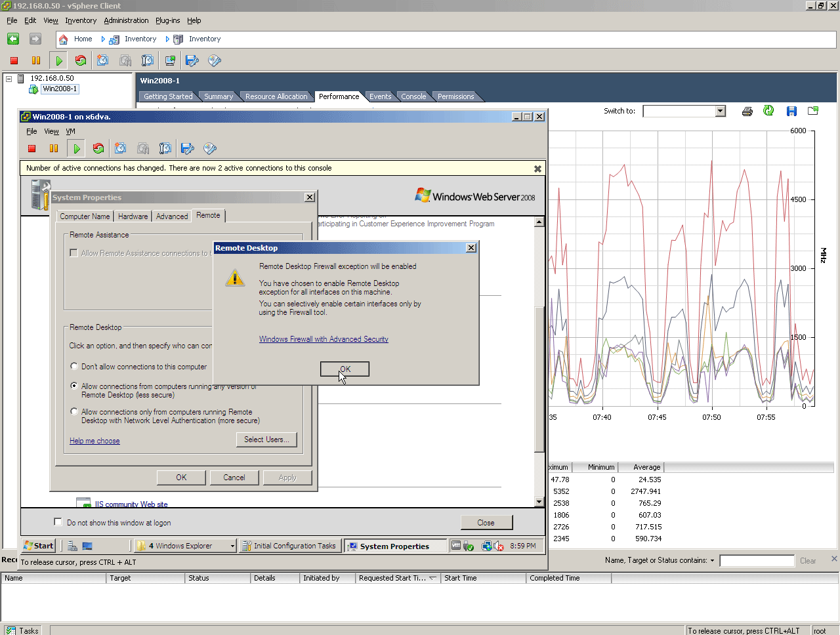This screenshot has width=840, height=635.
Task: Click the guest Start button
Action: (39, 546)
